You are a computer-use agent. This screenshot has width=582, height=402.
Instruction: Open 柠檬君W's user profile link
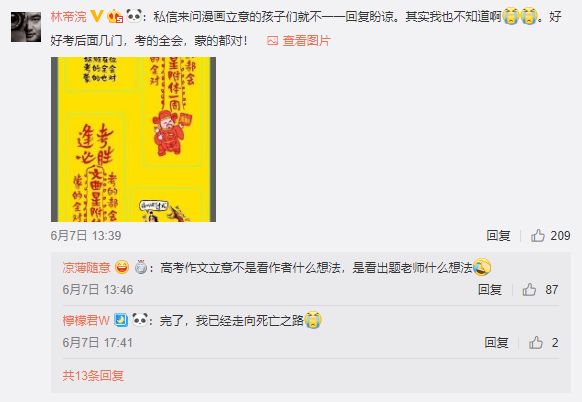click(86, 320)
